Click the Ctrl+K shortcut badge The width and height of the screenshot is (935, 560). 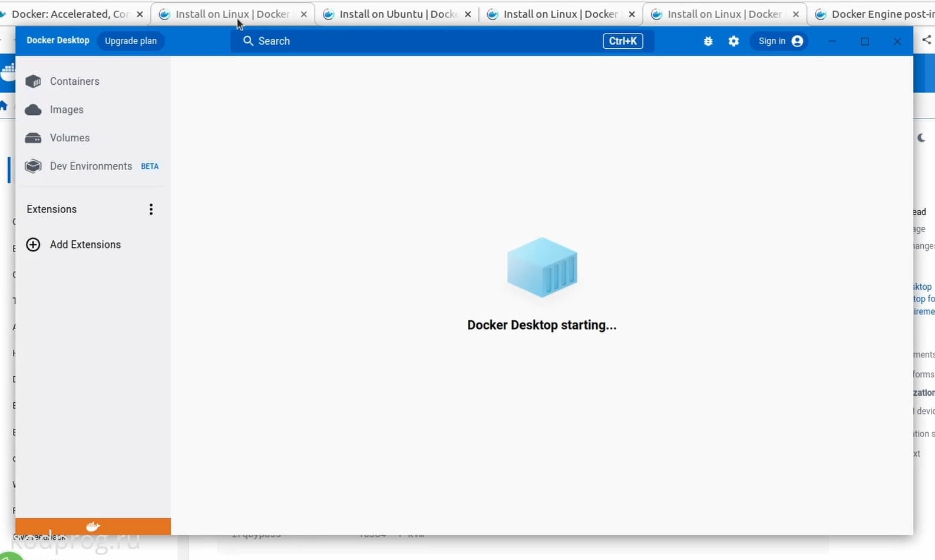coord(623,41)
